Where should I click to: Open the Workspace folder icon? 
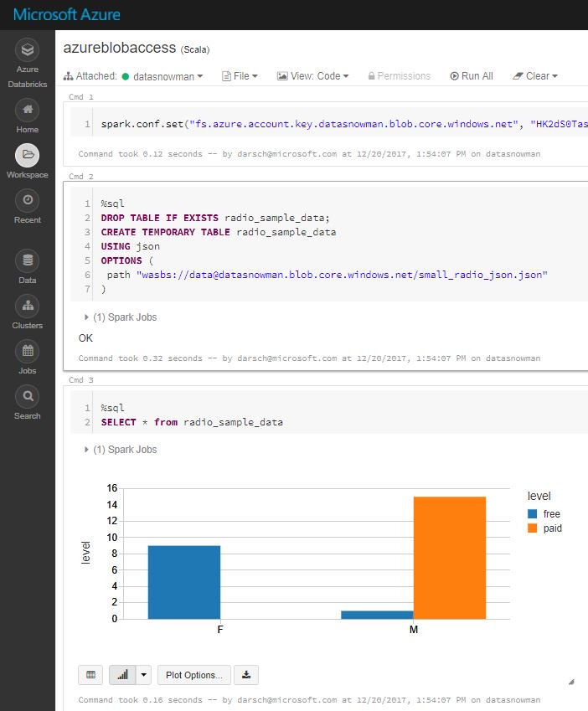tap(27, 155)
